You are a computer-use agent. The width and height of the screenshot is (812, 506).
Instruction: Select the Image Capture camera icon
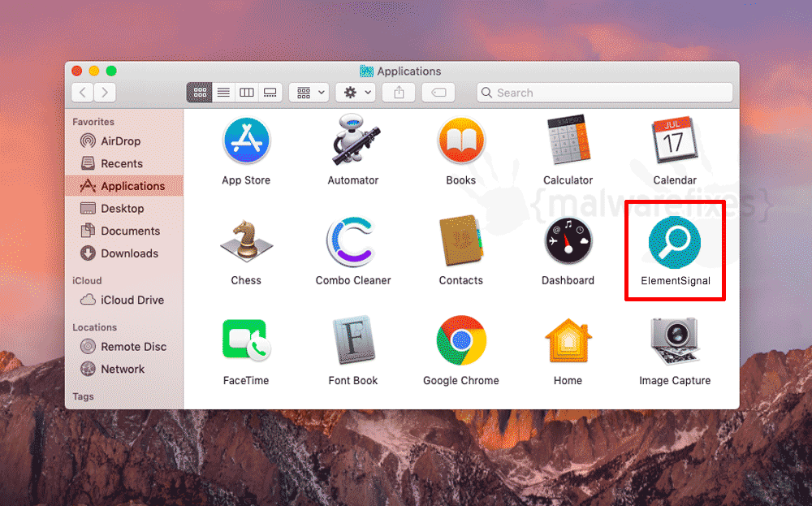tap(675, 341)
